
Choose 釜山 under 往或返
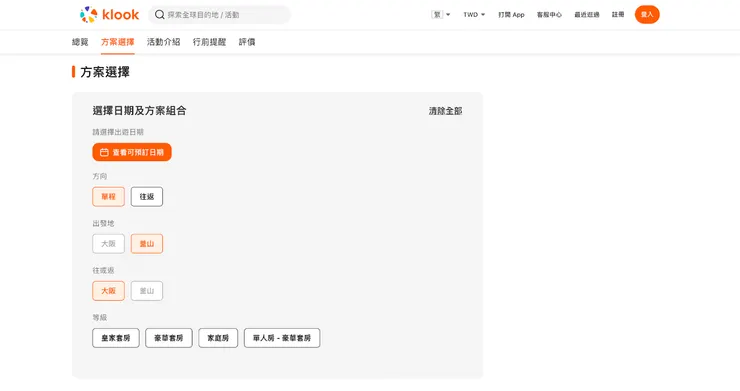point(147,291)
